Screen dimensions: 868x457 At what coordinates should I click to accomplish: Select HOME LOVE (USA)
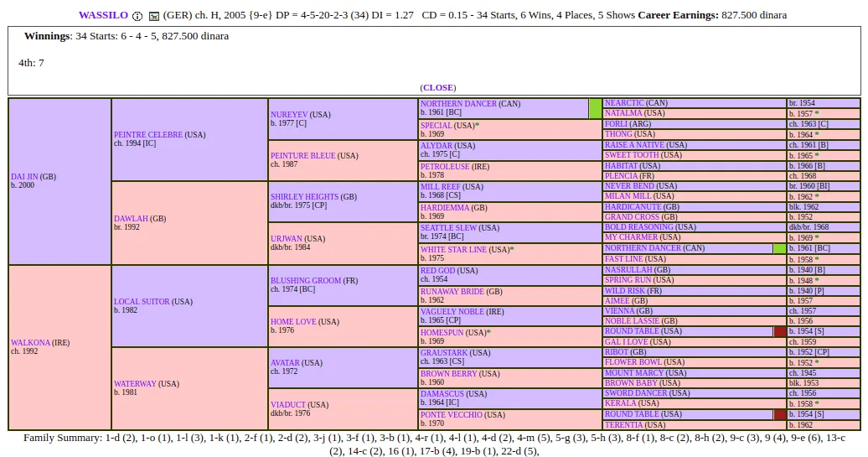(x=293, y=322)
